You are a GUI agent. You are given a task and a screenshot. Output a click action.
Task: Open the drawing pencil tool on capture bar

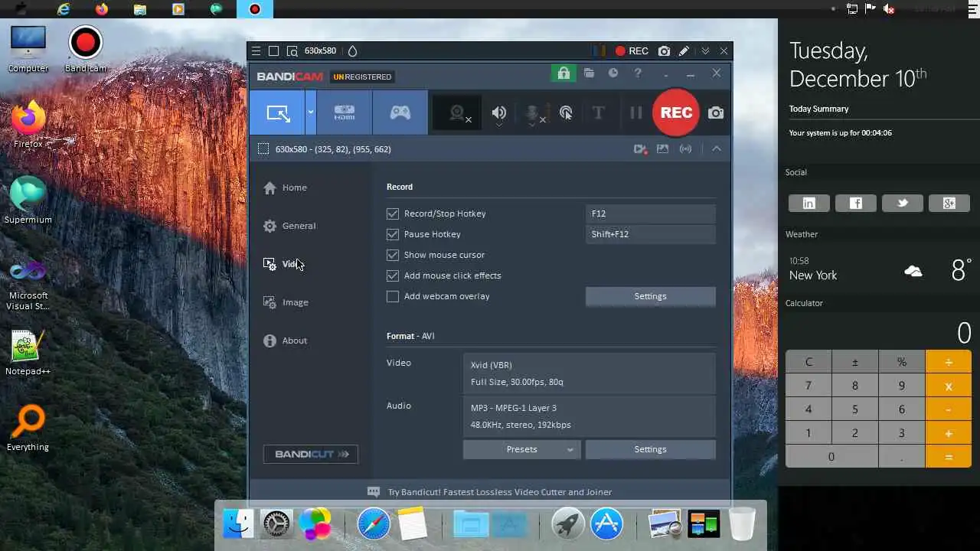tap(684, 51)
